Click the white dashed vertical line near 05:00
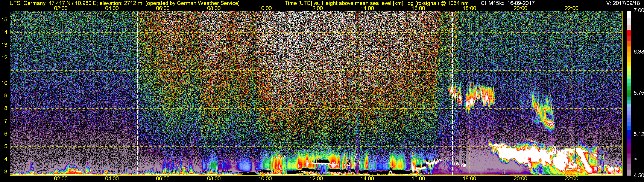 click(x=137, y=93)
